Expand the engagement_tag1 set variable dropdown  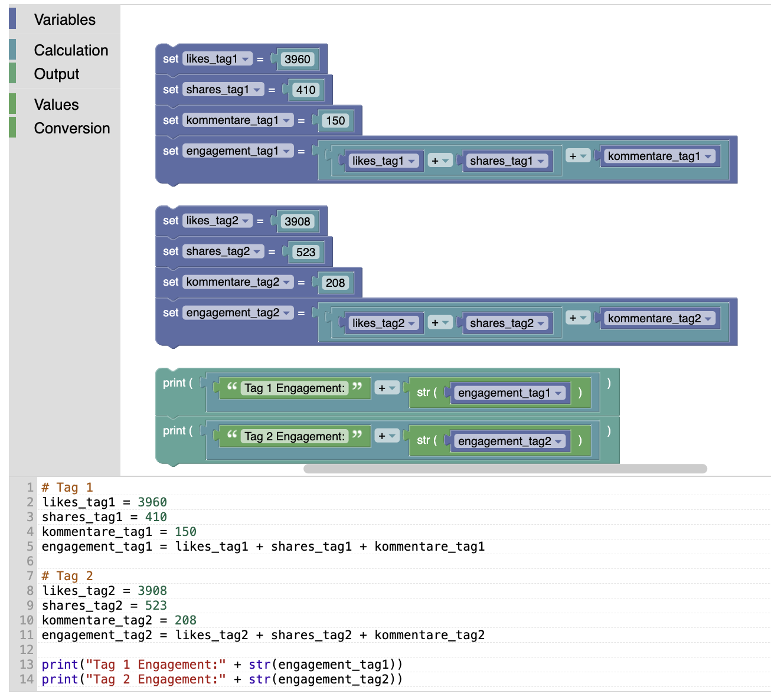coord(286,152)
